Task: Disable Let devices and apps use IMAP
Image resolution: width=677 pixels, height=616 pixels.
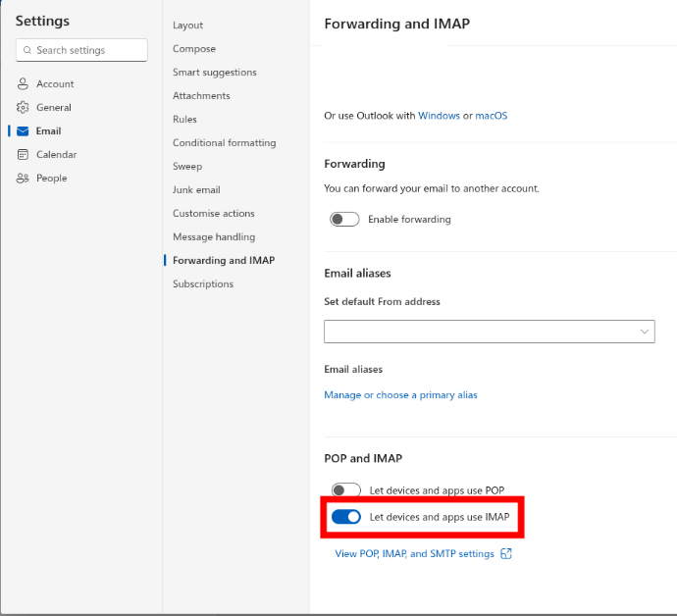Action: tap(345, 517)
